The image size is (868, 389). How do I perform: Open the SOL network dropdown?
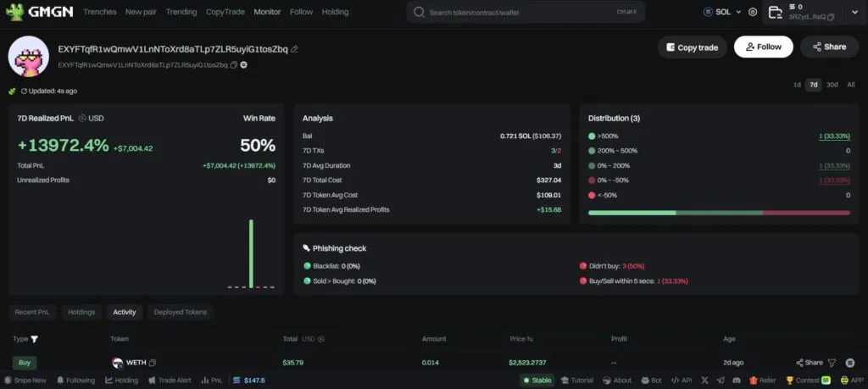[x=722, y=13]
